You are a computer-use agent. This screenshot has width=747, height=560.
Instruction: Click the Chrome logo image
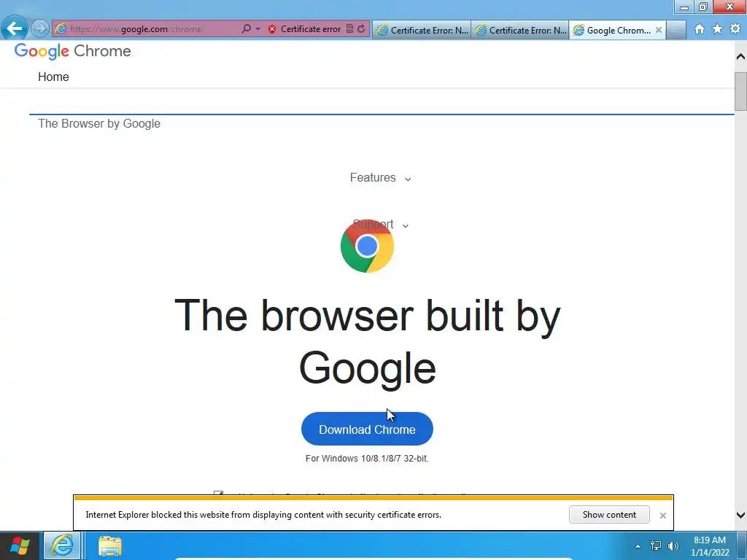pyautogui.click(x=367, y=246)
